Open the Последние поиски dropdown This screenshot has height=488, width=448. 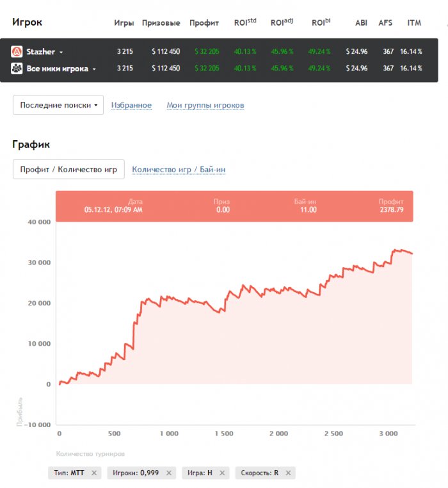(58, 105)
